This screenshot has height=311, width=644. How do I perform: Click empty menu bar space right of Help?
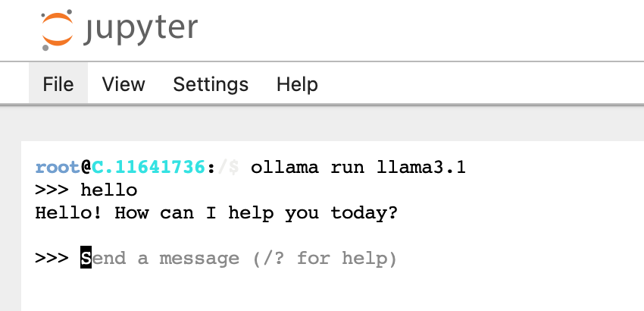coord(485,83)
